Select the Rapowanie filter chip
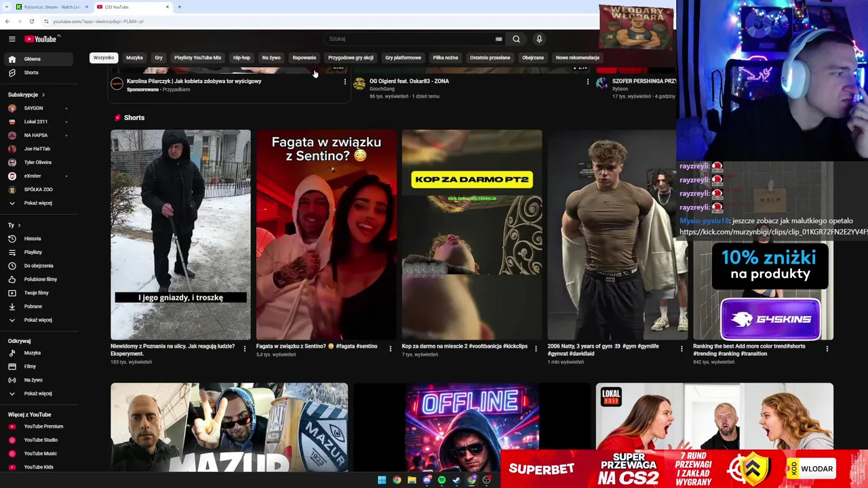The width and height of the screenshot is (868, 488). [x=304, y=58]
